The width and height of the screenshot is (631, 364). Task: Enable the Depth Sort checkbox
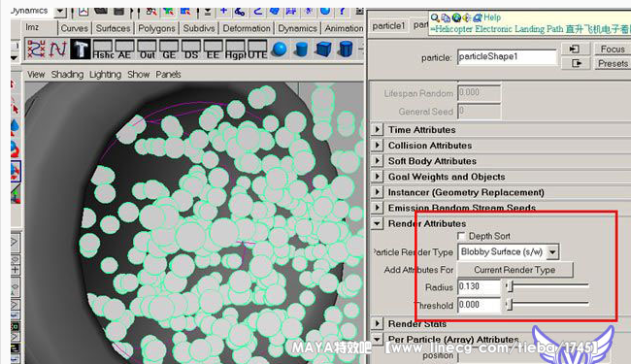(461, 236)
